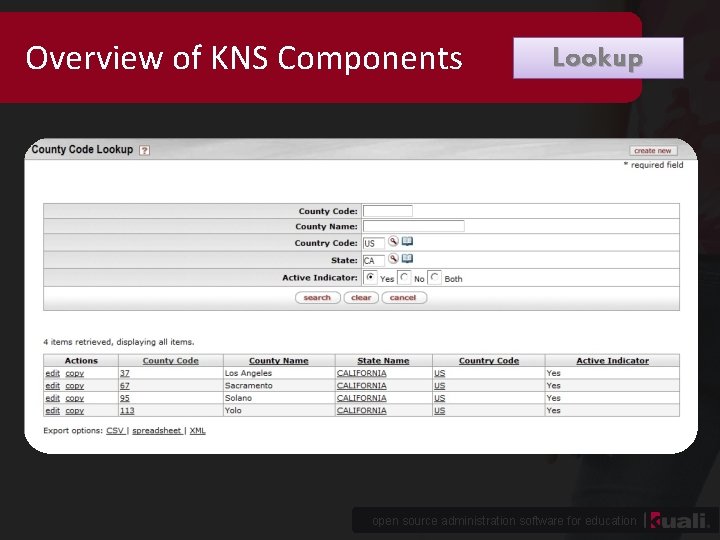The height and width of the screenshot is (540, 720).
Task: Open State lookup magnifier icon
Action: click(x=393, y=259)
